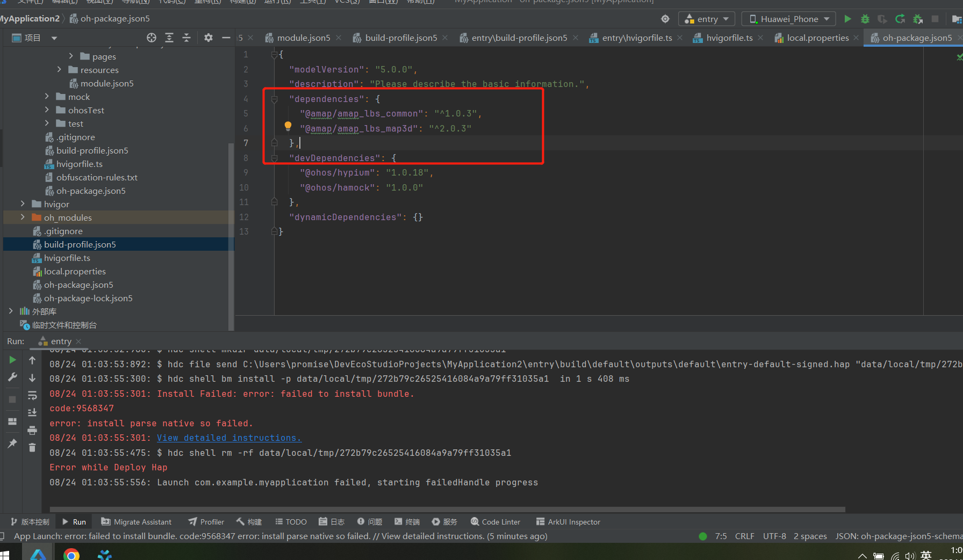
Task: Click the run-with-coverage shield icon in the top toolbar
Action: 882,19
